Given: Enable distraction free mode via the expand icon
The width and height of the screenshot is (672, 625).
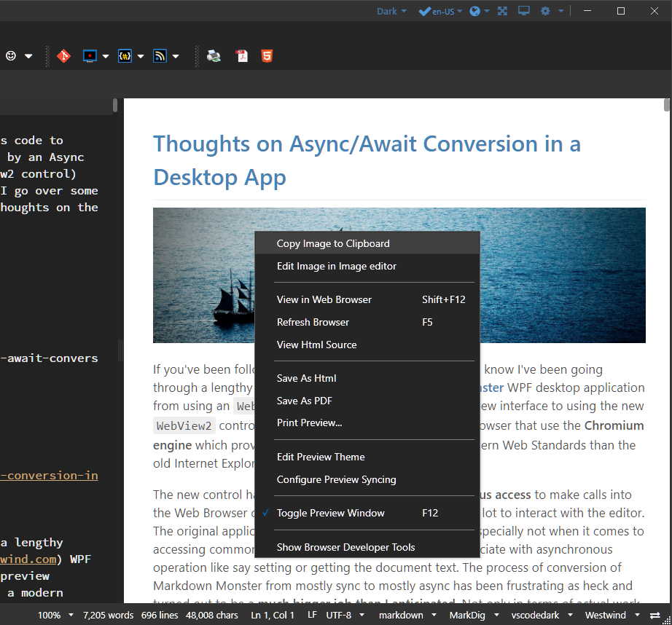Looking at the screenshot, I should pyautogui.click(x=502, y=11).
